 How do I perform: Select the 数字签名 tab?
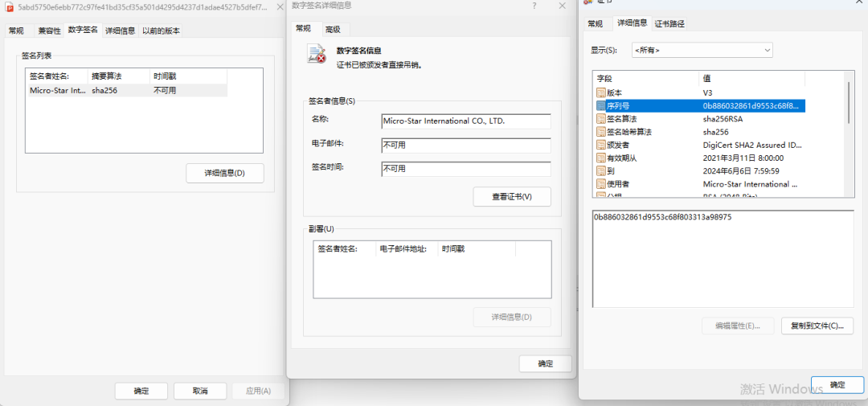click(x=83, y=30)
